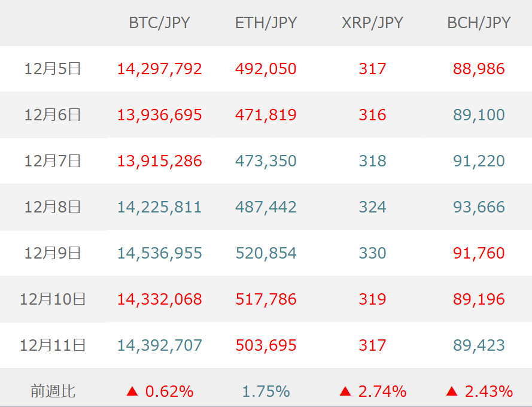The image size is (532, 407).
Task: Click the red triangle beside 2.43%
Action: [452, 391]
